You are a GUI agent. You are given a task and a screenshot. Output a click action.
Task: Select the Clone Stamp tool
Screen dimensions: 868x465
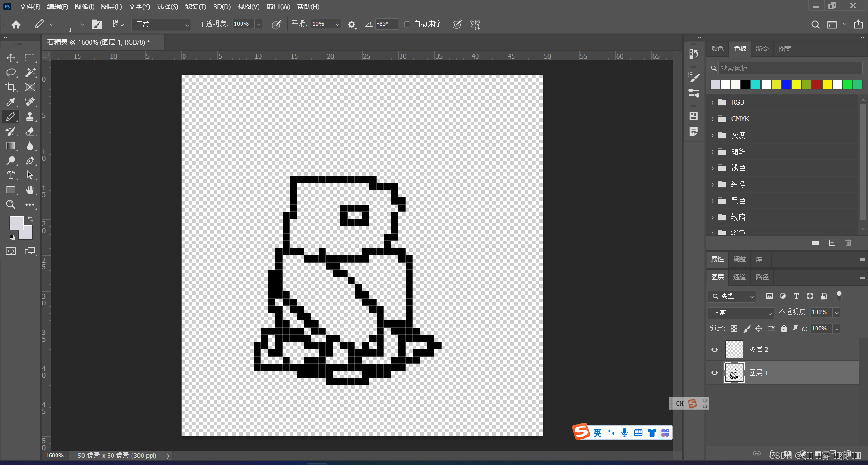30,117
